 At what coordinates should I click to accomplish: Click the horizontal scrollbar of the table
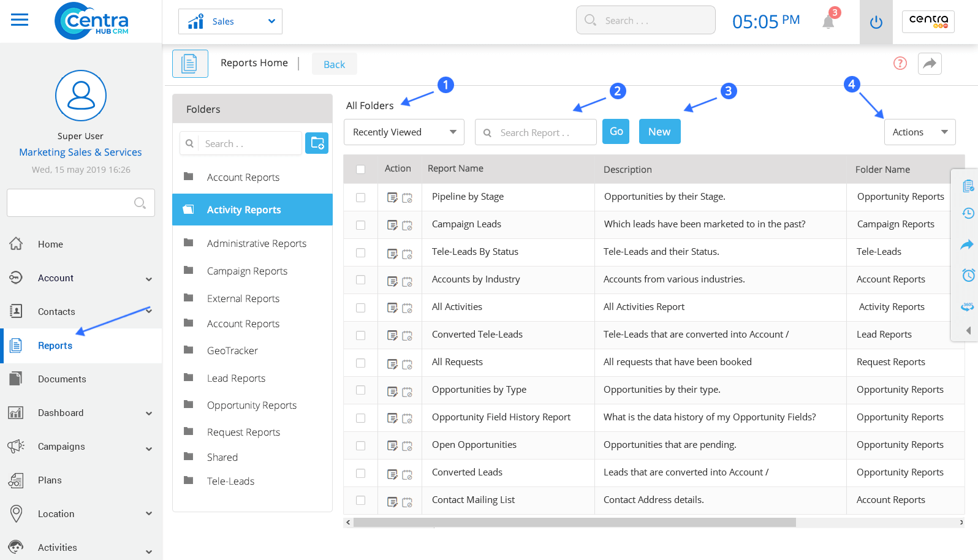point(575,523)
